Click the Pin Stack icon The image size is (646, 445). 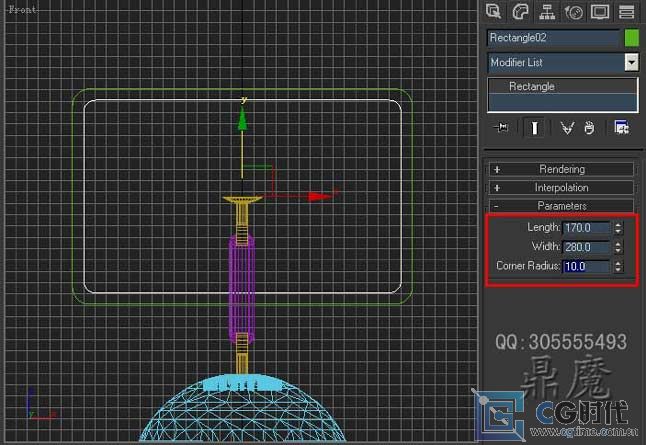(x=501, y=128)
